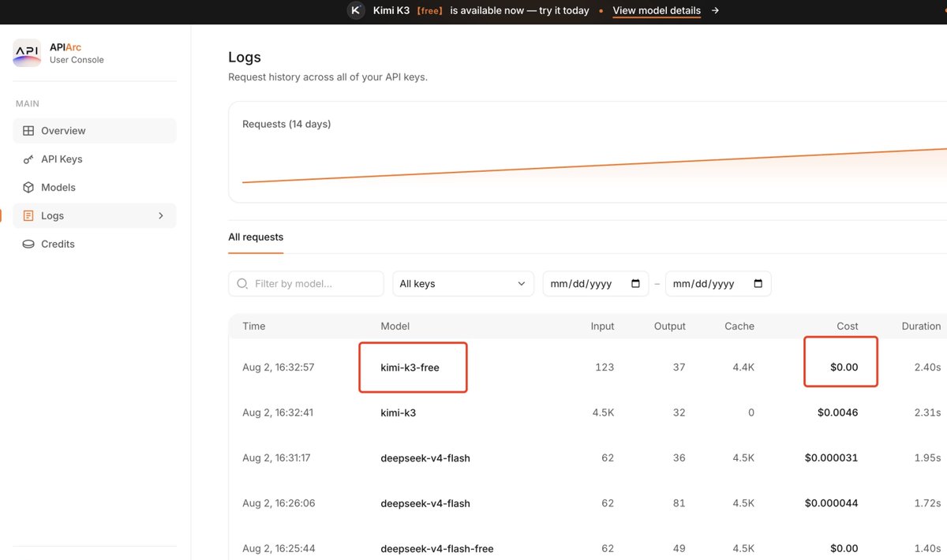
Task: Click the arrow after View model details
Action: [715, 11]
